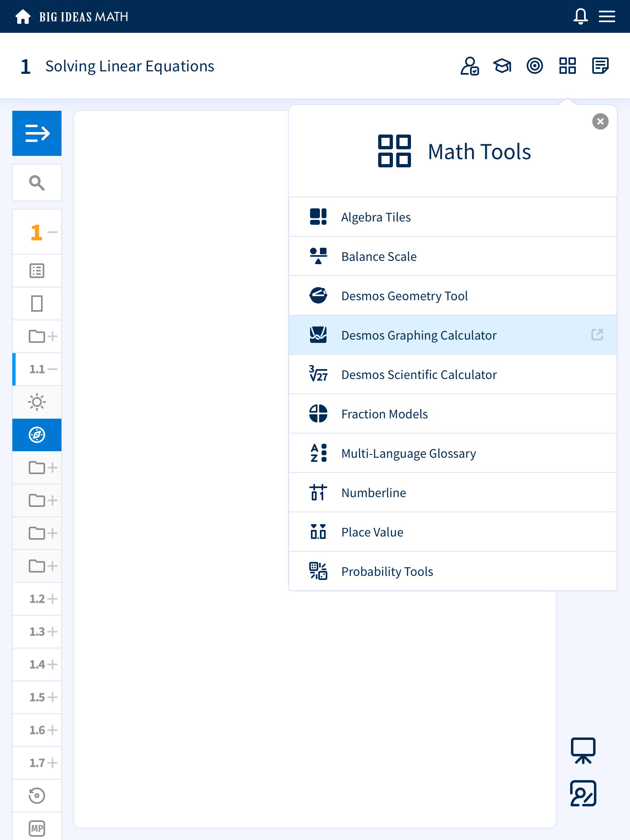Open the notes icon in header

pos(600,66)
